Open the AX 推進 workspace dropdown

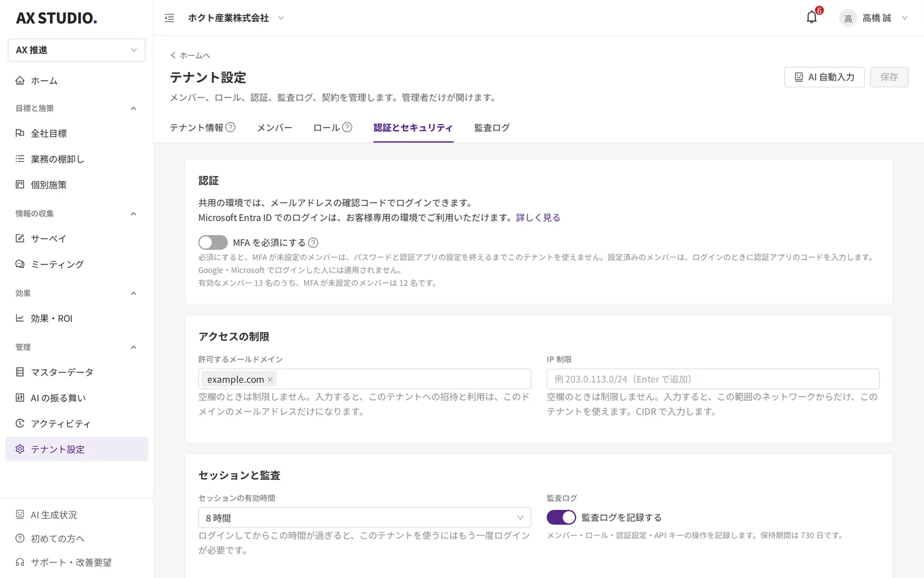click(x=76, y=50)
